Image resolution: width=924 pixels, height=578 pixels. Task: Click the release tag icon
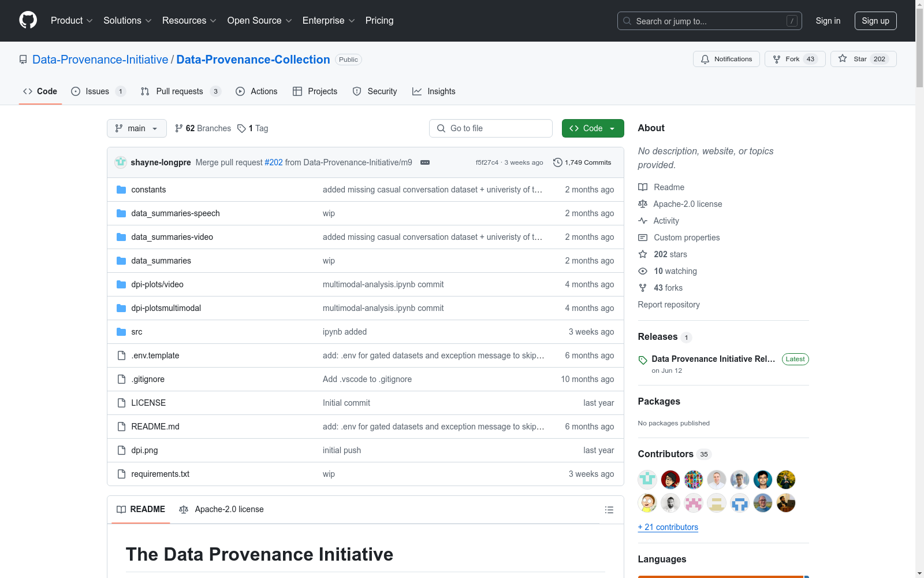[643, 360]
